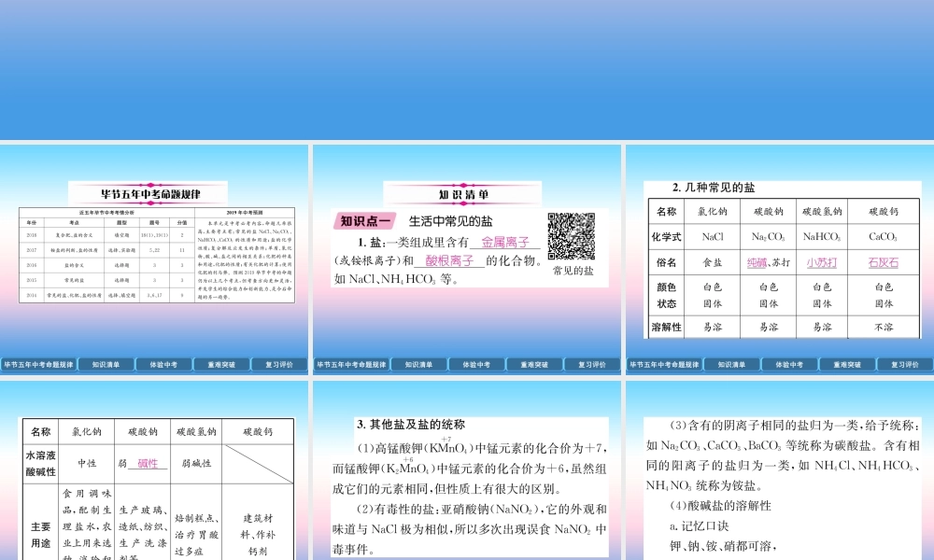Click 知识清单 button on the QR-code slide
This screenshot has width=934, height=560.
[418, 365]
